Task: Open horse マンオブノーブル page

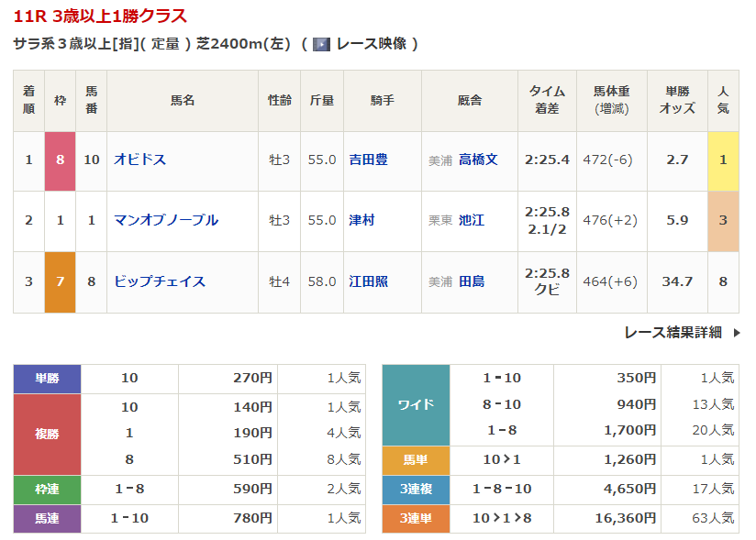Action: [x=166, y=220]
